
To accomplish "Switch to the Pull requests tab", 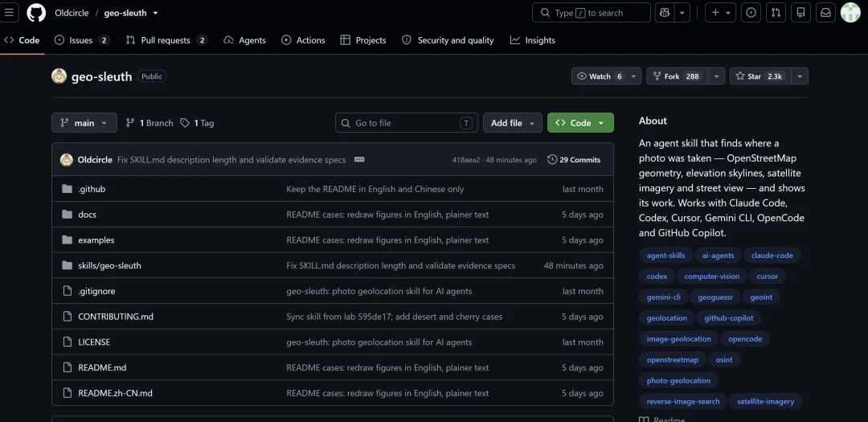I will tap(166, 40).
